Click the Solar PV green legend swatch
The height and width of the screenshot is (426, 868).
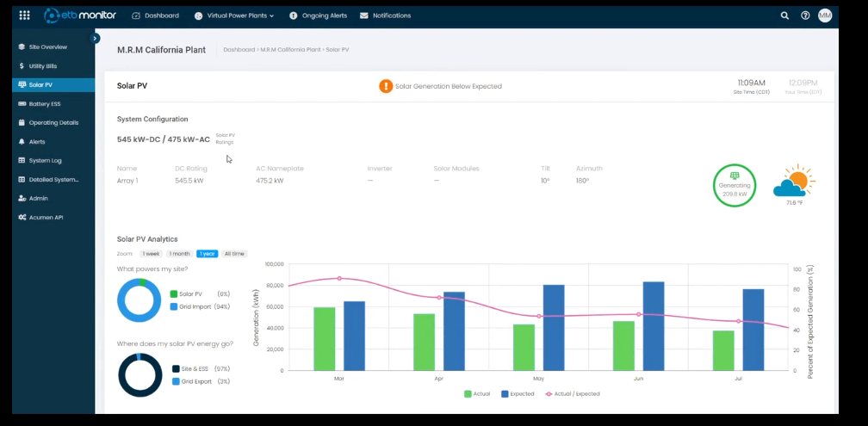coord(173,294)
